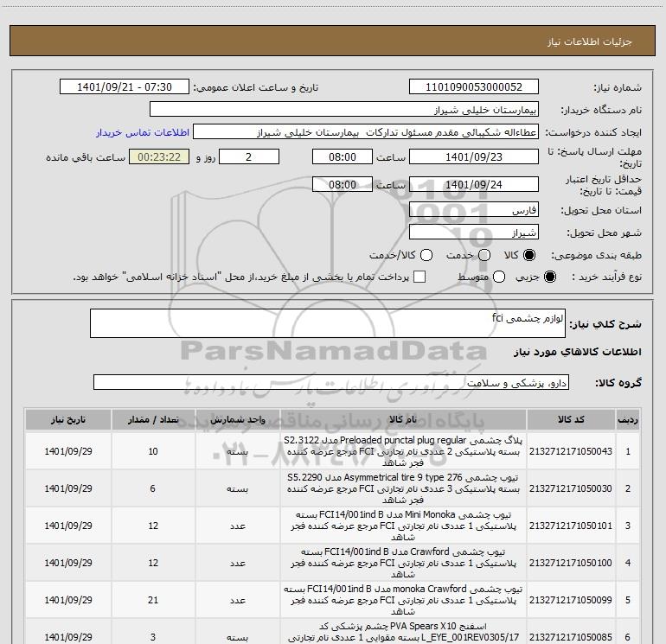
Task: Toggle اسناد خزانه اسلامی payment checkbox
Action: pyautogui.click(x=419, y=277)
